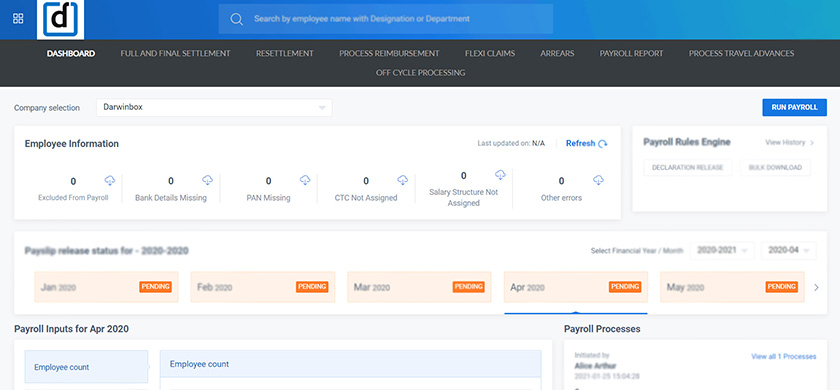Open Full and Final Settlement
The image size is (840, 390).
(175, 54)
